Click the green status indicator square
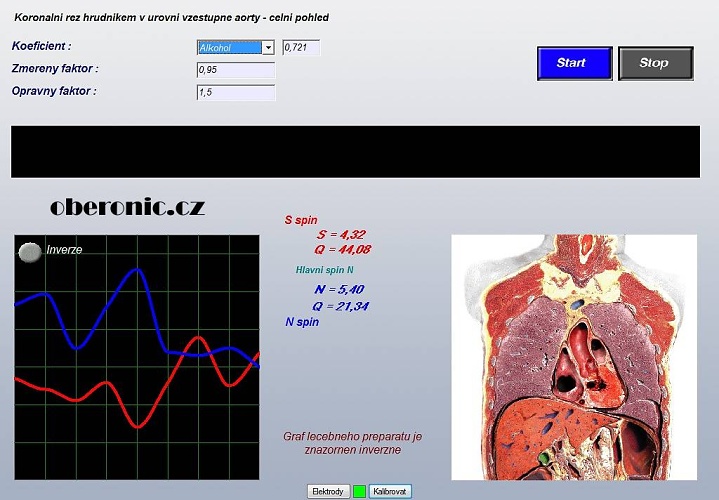Screen dimensions: 719x500 tap(360, 491)
